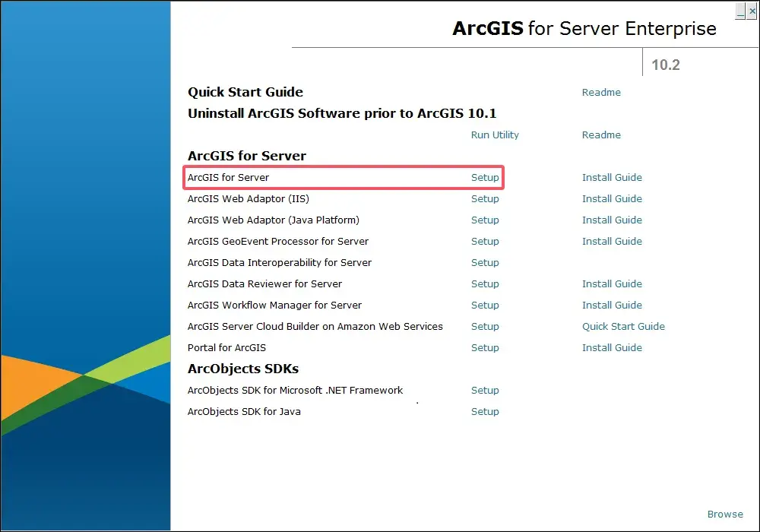Install ArcGIS Workflow Manager for Server
The image size is (760, 532).
(x=485, y=305)
